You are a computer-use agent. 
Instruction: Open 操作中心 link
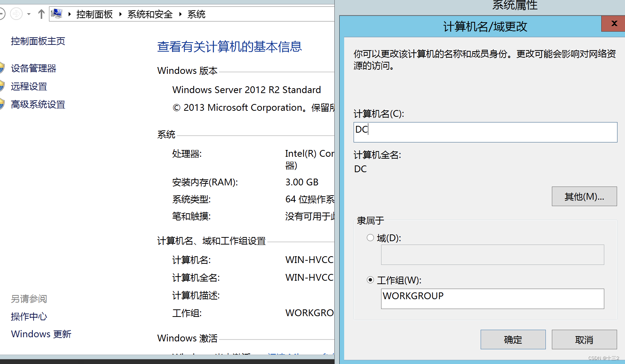[29, 317]
